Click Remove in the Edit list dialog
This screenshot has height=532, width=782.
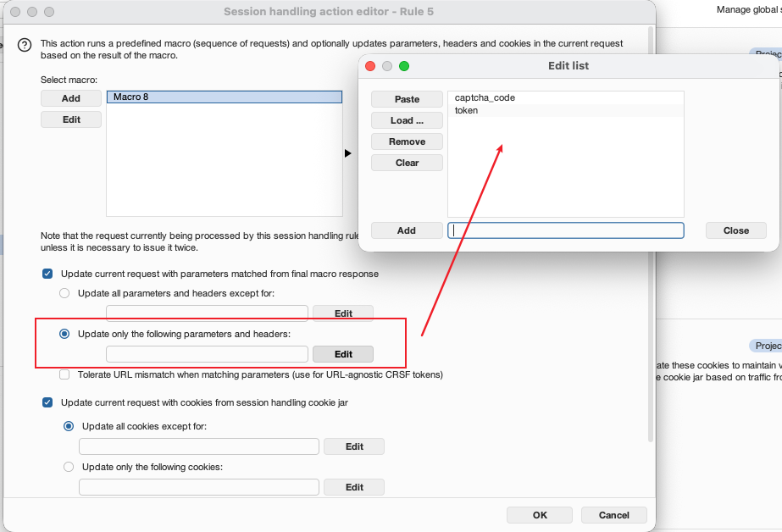(x=407, y=141)
